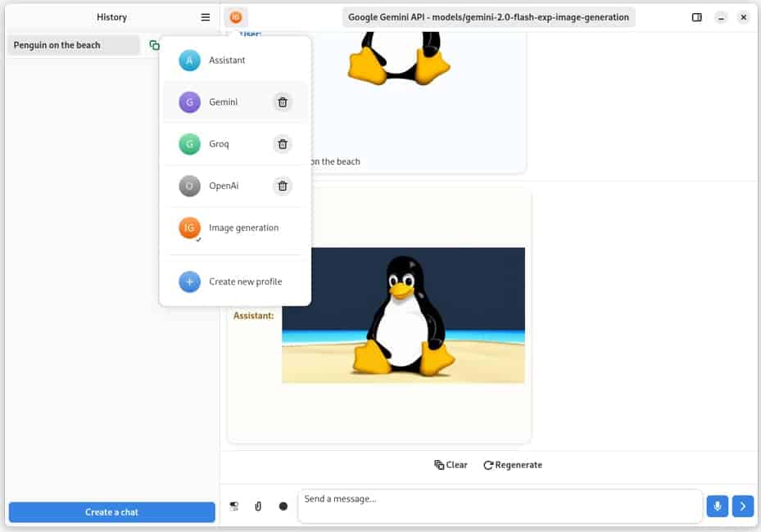This screenshot has height=532, width=761.
Task: Click the Send a message input field
Action: coord(500,507)
